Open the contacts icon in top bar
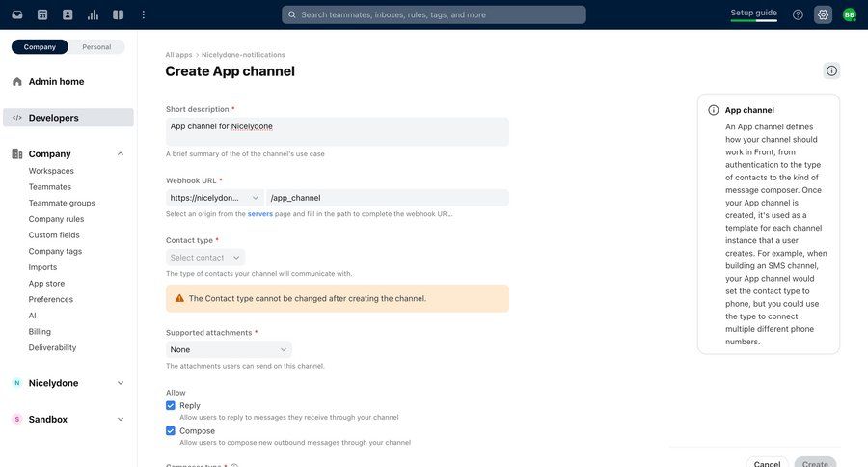868x467 pixels. coord(68,15)
